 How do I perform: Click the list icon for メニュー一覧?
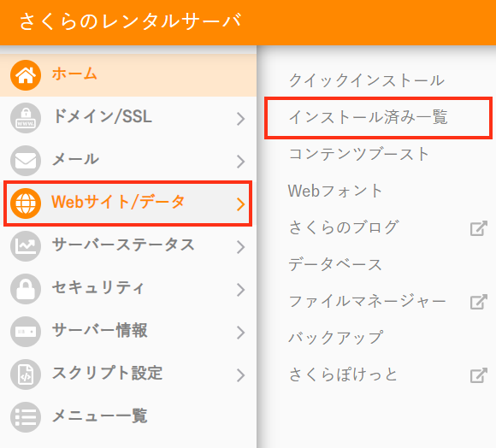pyautogui.click(x=26, y=417)
